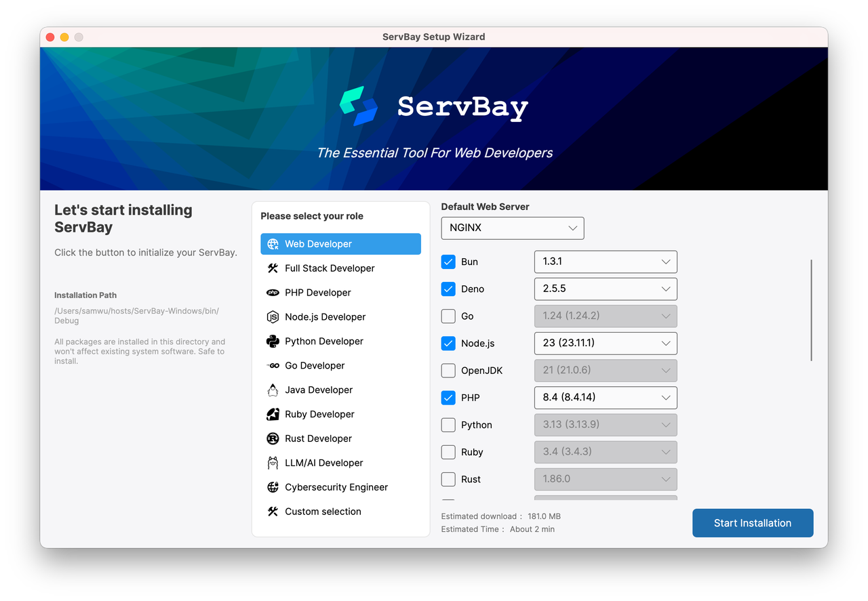The image size is (868, 601).
Task: Minimize the ServBay Setup Wizard window
Action: [64, 37]
